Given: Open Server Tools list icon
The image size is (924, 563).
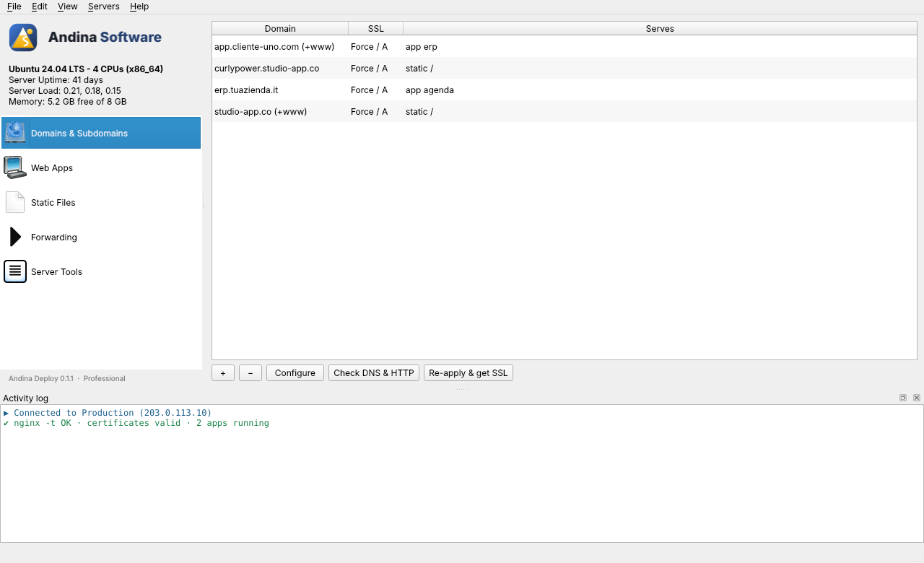Looking at the screenshot, I should (x=15, y=271).
